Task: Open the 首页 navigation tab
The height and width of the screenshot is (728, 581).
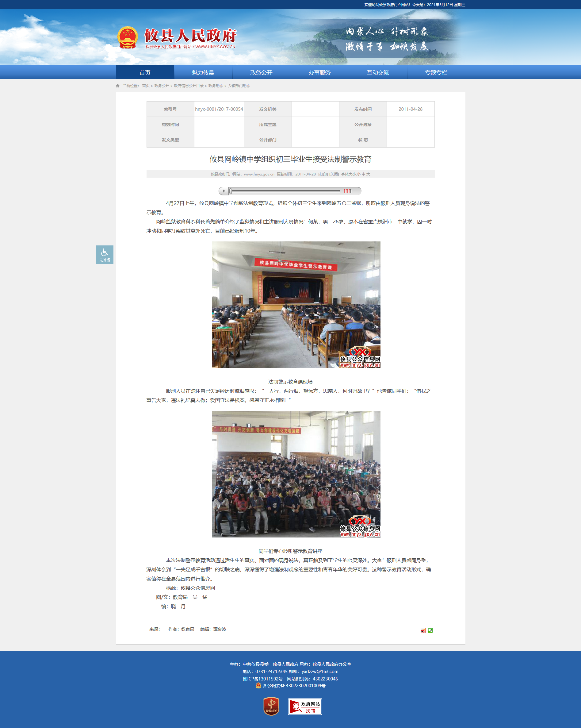Action: coord(145,73)
